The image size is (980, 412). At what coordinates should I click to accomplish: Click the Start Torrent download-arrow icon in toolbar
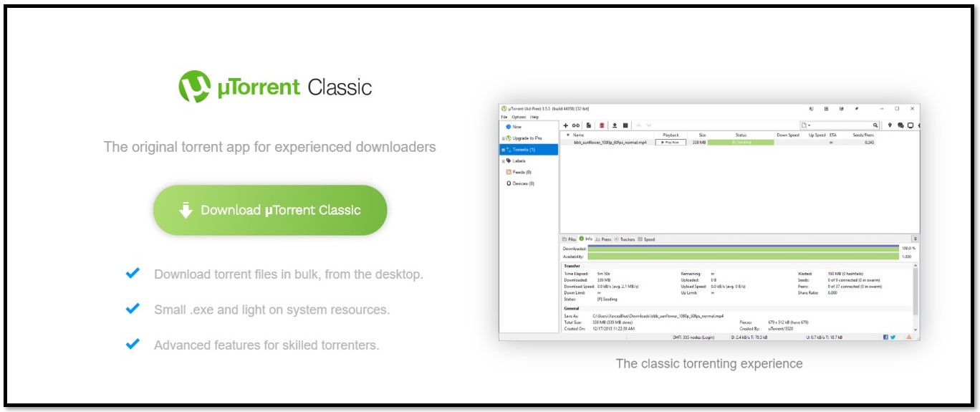(x=615, y=125)
